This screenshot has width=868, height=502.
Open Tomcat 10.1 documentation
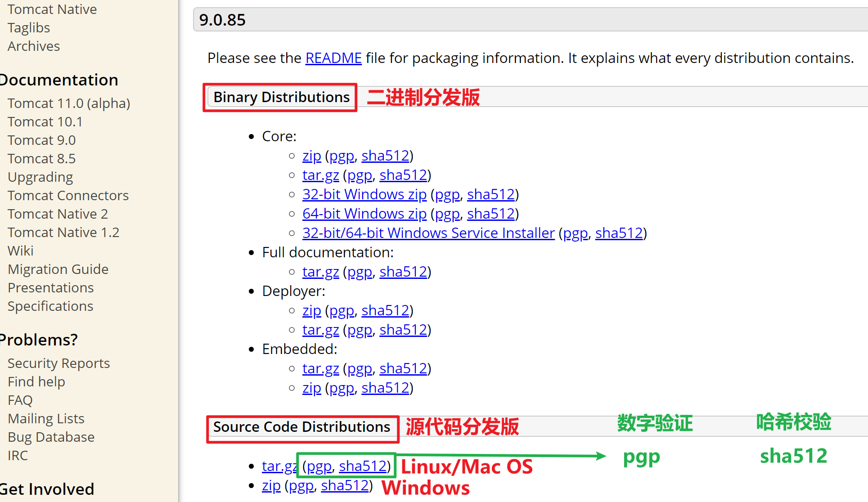pyautogui.click(x=45, y=121)
